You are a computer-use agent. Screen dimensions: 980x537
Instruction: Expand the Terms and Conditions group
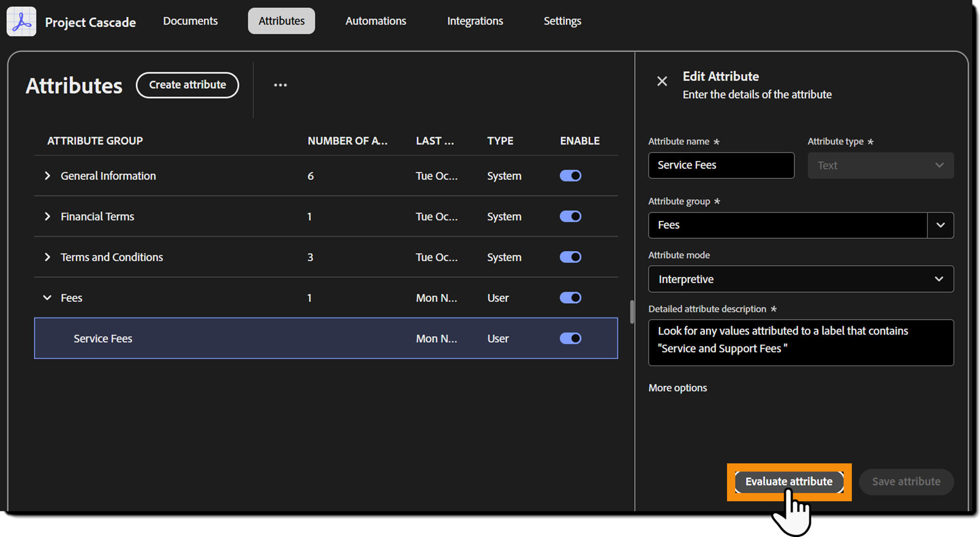[x=47, y=257]
